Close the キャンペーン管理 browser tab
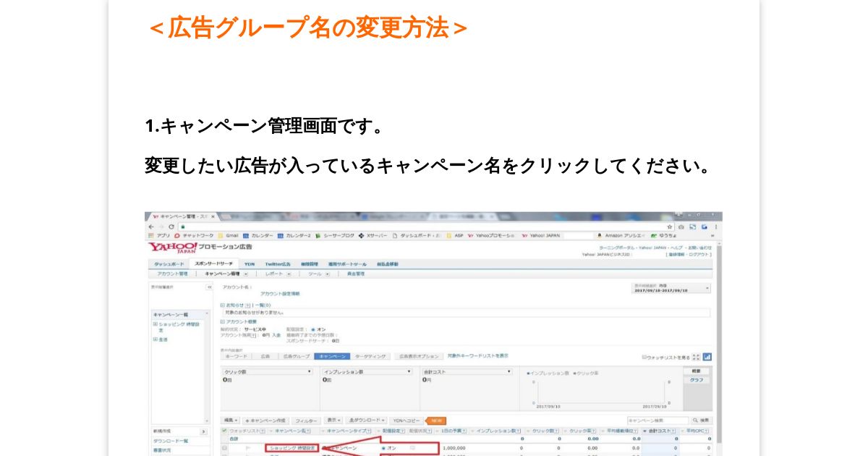 213,216
